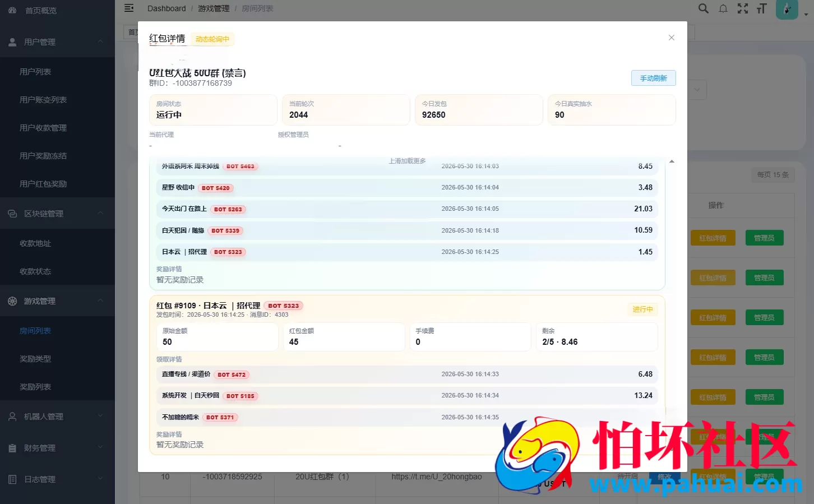Click the BOT 5420 tag

click(x=216, y=188)
